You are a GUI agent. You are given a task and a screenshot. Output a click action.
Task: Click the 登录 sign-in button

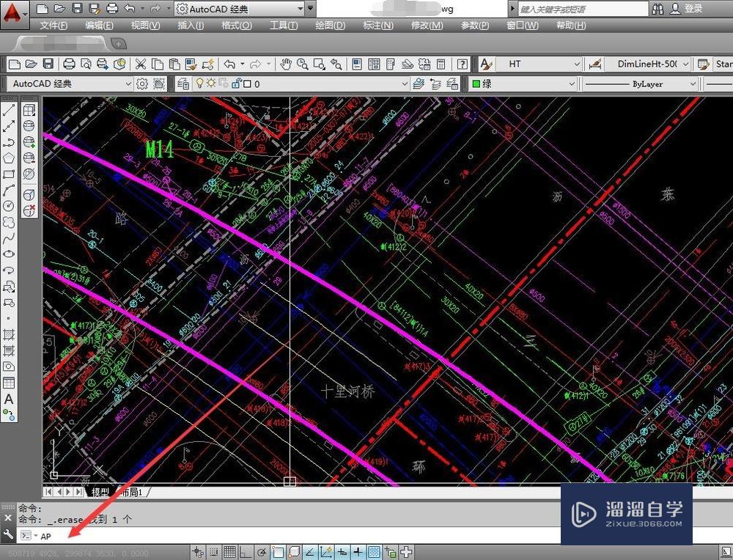click(693, 9)
